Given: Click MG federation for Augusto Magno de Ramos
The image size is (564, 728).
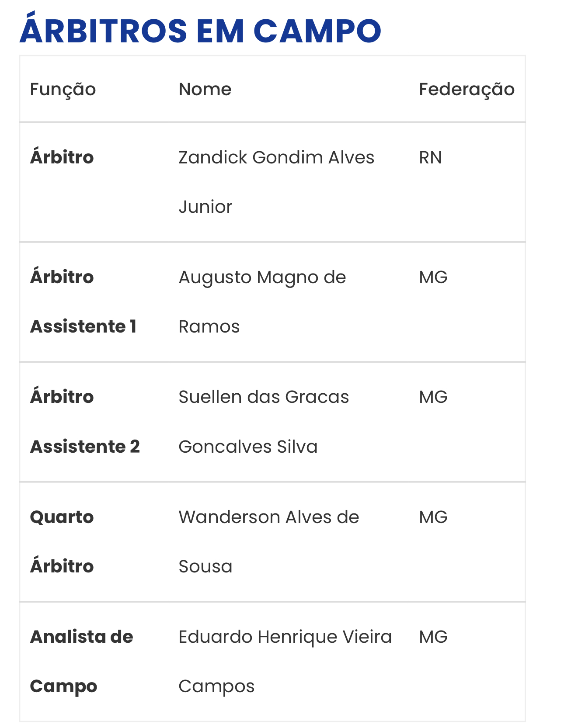Looking at the screenshot, I should pyautogui.click(x=433, y=277).
